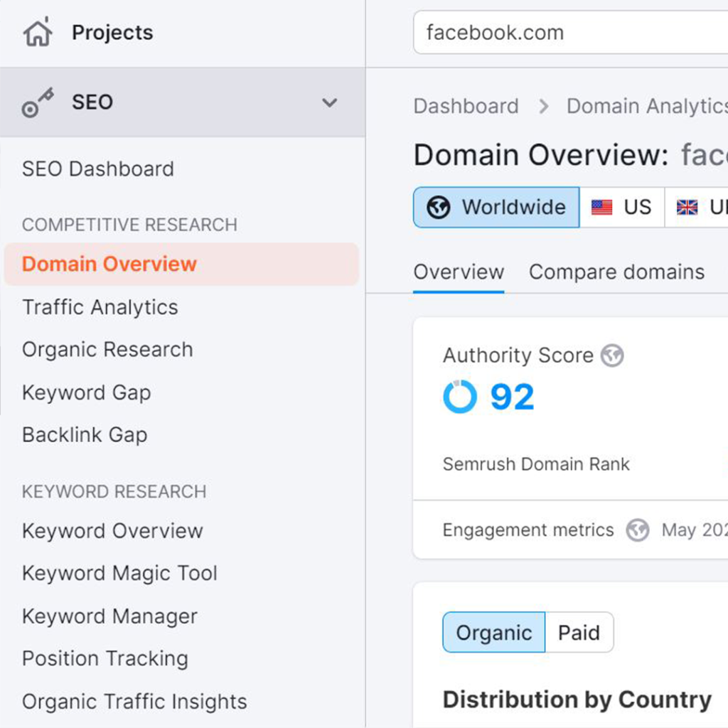Click the Distribution by Country heading
728x728 pixels.
[577, 700]
